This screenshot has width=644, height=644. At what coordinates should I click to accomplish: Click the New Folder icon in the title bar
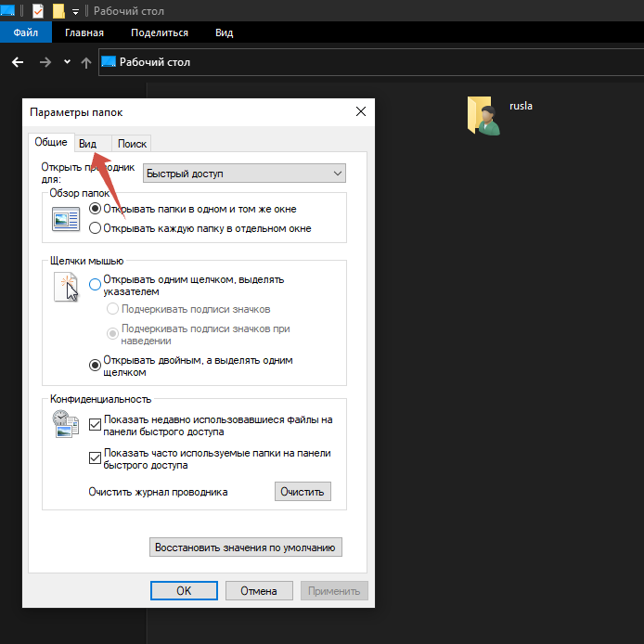(58, 11)
